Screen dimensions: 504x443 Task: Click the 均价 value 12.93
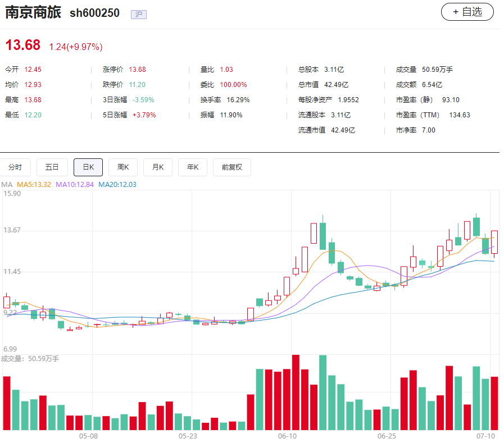coord(33,84)
